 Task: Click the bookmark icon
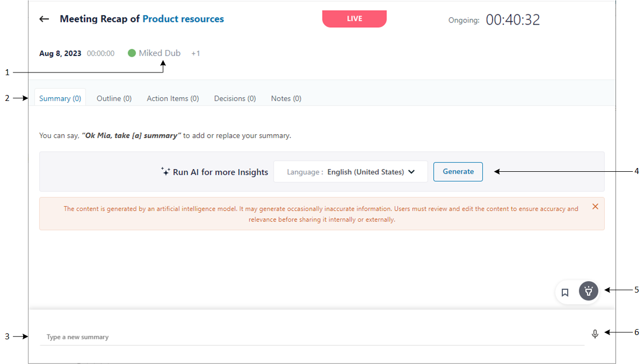[x=565, y=293]
